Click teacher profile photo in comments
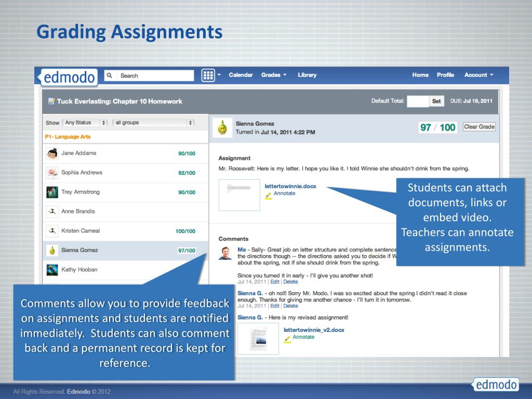The width and height of the screenshot is (532, 399). 224,254
